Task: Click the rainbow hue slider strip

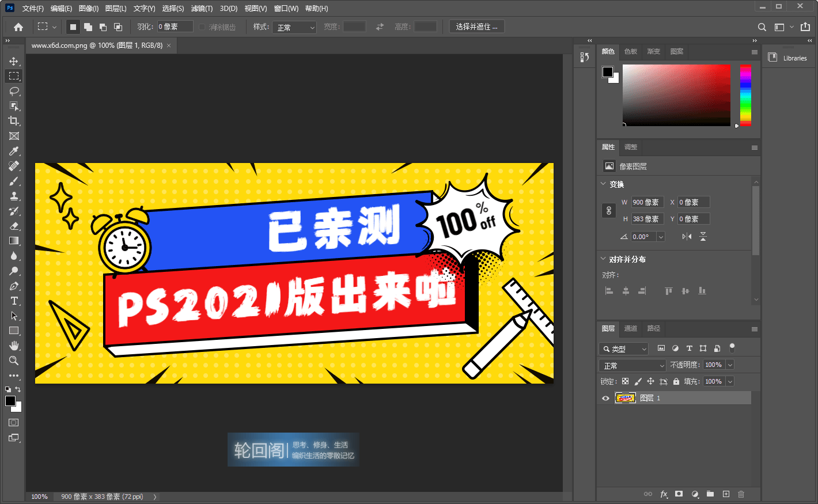Action: click(745, 95)
